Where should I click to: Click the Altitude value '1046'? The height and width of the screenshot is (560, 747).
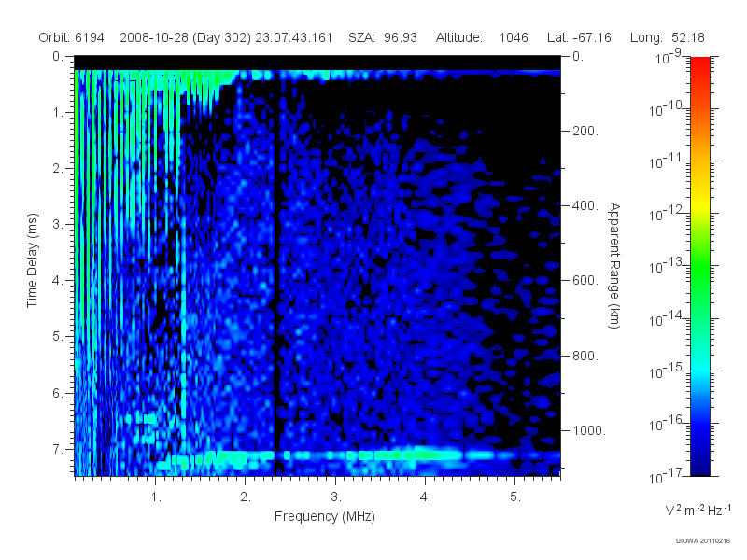click(x=513, y=37)
